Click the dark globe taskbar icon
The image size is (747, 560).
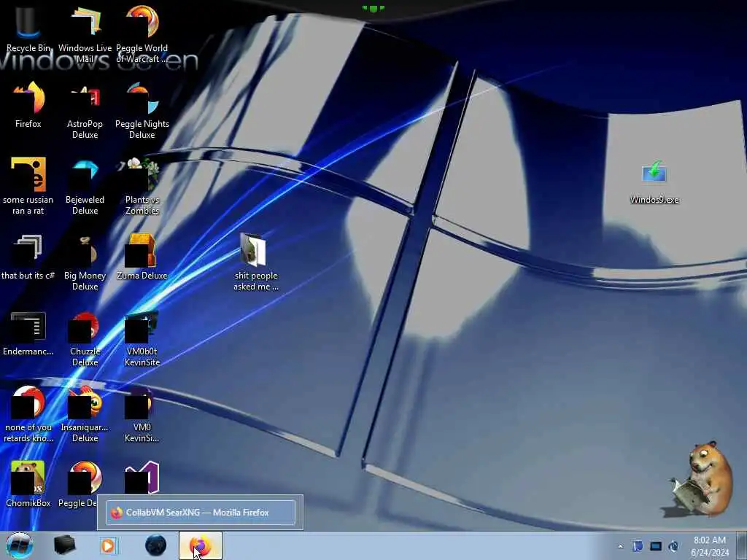click(156, 545)
